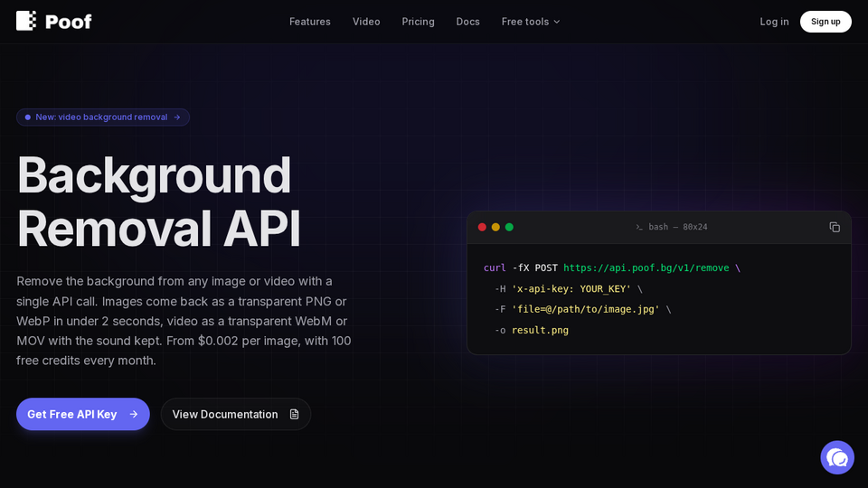Click the green terminal window dot

click(509, 228)
